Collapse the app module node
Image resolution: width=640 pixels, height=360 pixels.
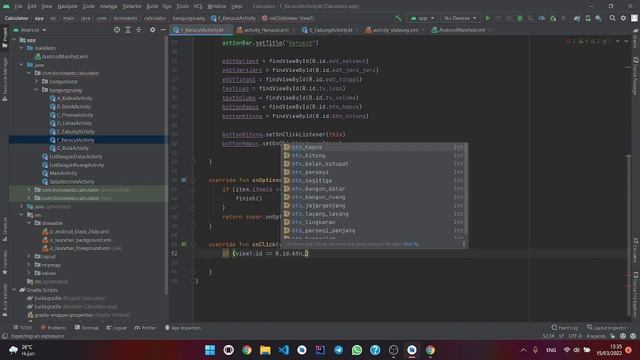tap(15, 40)
